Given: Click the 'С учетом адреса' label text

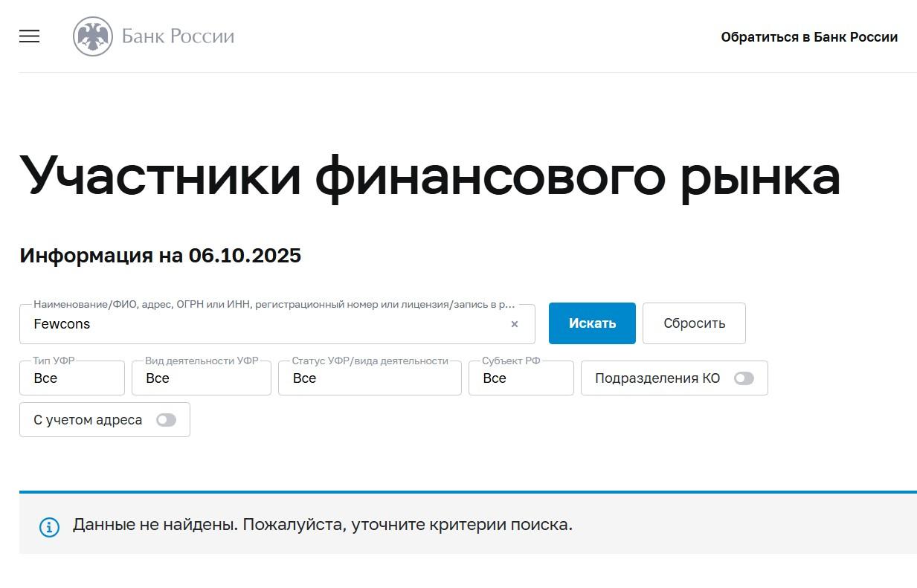Looking at the screenshot, I should [x=88, y=420].
